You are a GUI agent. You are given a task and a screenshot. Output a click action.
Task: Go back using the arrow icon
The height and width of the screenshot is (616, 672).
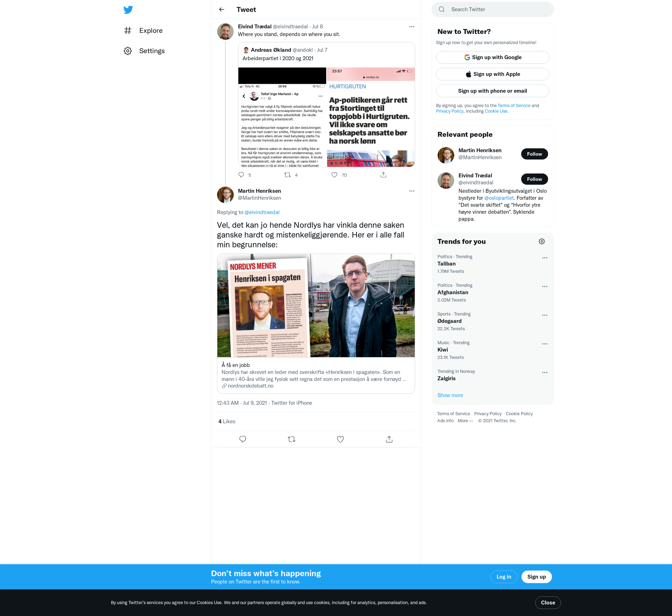pos(222,9)
